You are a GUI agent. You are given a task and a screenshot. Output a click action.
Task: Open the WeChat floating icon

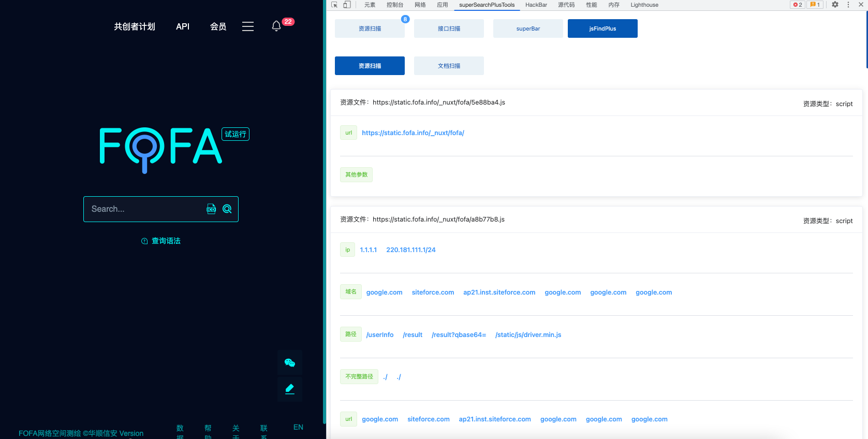[290, 363]
